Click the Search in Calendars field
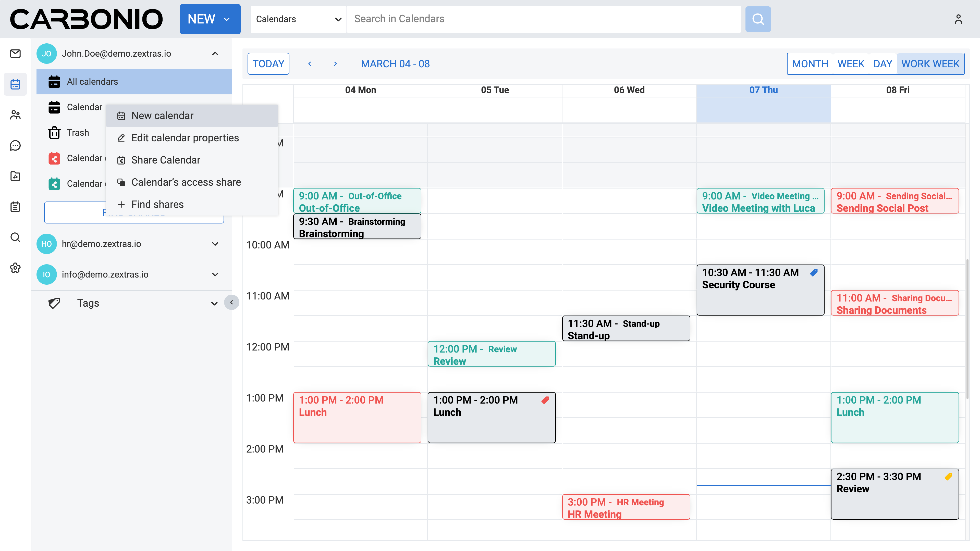Image resolution: width=980 pixels, height=551 pixels. click(543, 19)
